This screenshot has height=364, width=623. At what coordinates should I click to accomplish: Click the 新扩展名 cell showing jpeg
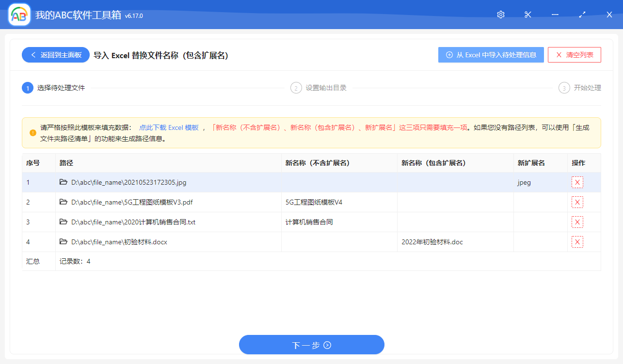[x=524, y=182]
